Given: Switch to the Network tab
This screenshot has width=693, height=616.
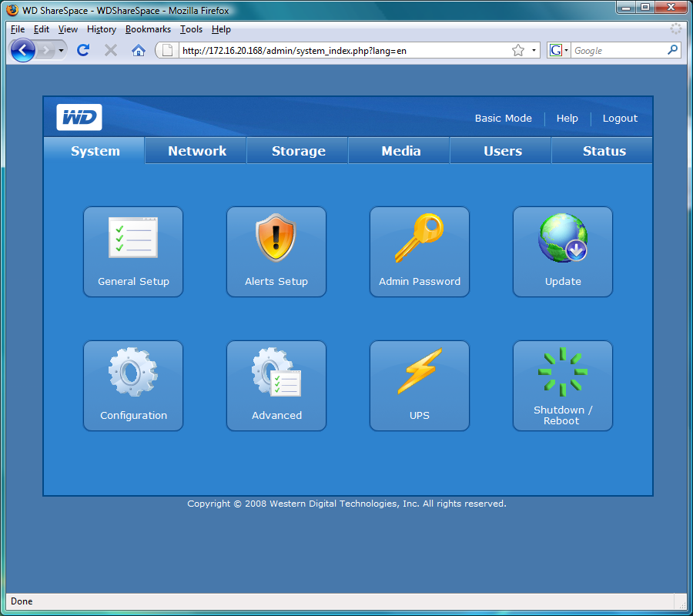Looking at the screenshot, I should coord(196,151).
